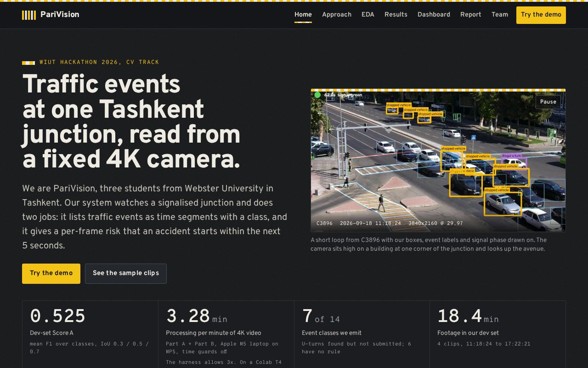Click the video caption starting "A short loop from C3896"
This screenshot has width=588, height=368.
(429, 244)
